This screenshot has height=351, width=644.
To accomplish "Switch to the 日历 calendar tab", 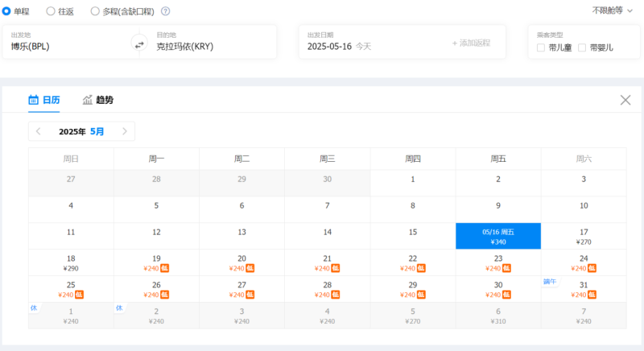I will [x=44, y=100].
